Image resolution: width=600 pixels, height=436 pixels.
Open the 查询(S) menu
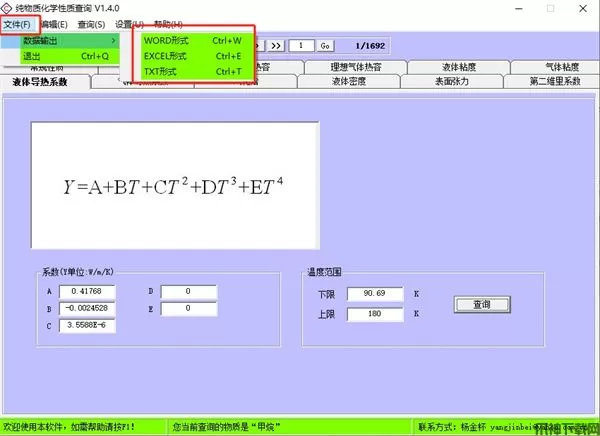tap(91, 23)
